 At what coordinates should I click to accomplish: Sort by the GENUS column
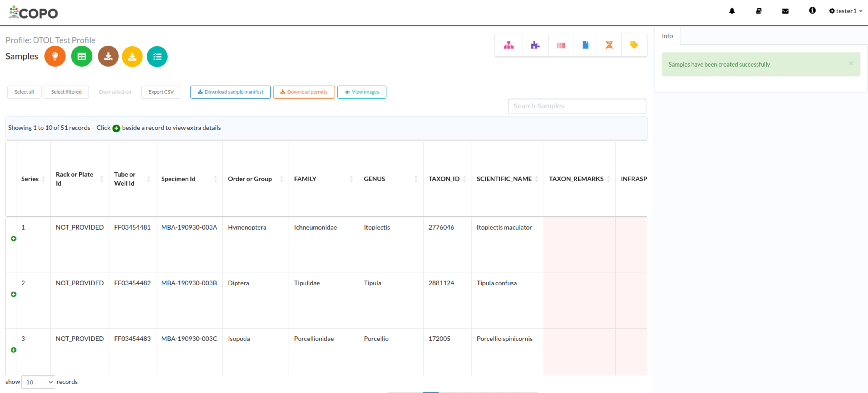point(391,179)
